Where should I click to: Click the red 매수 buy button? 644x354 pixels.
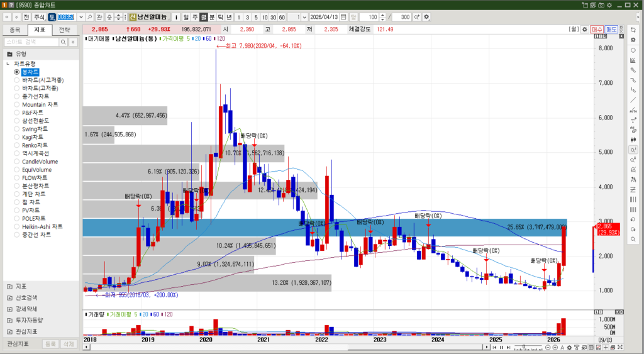tap(597, 30)
